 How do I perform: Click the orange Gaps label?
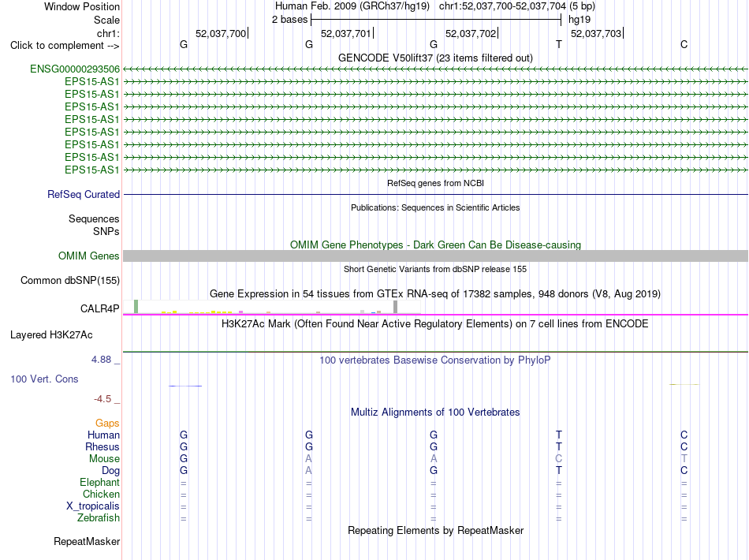[x=107, y=423]
